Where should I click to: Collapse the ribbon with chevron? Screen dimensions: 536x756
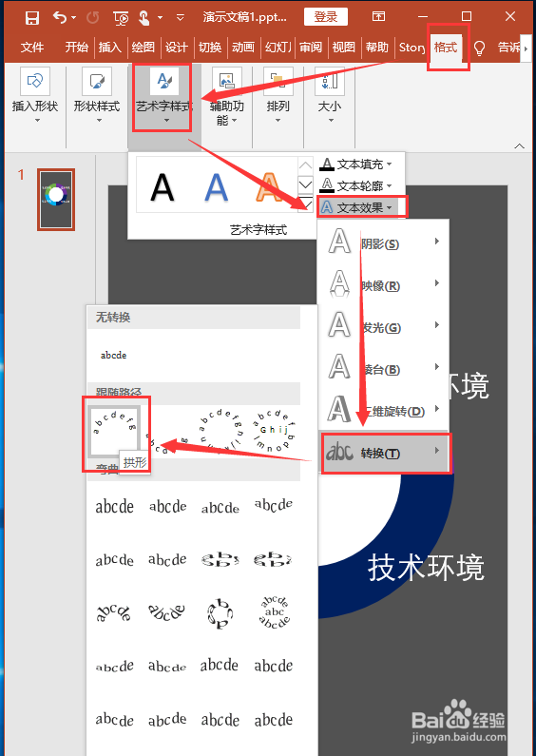tap(519, 145)
